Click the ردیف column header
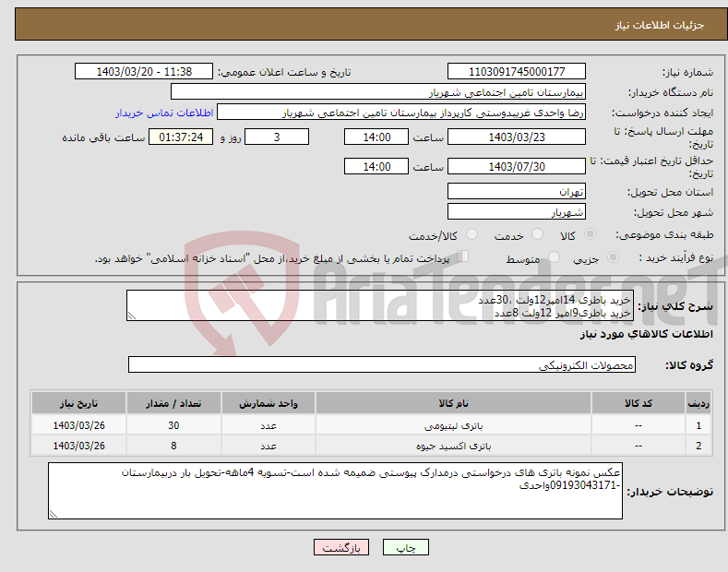 (698, 403)
